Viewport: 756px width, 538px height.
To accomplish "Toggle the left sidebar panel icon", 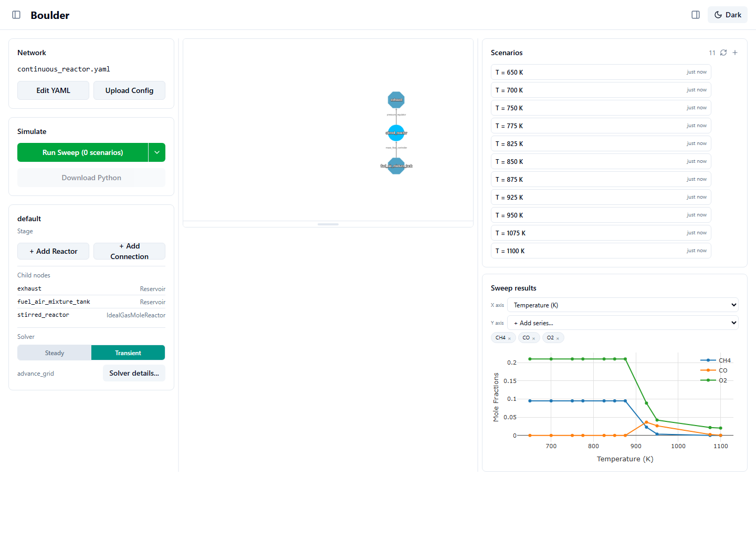I will 16,15.
